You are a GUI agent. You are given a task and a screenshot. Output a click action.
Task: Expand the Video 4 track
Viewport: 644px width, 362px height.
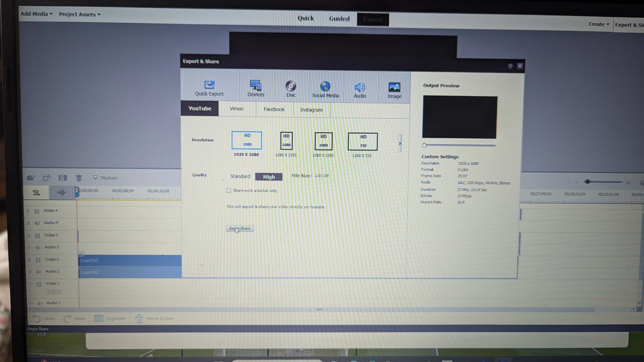[x=28, y=211]
